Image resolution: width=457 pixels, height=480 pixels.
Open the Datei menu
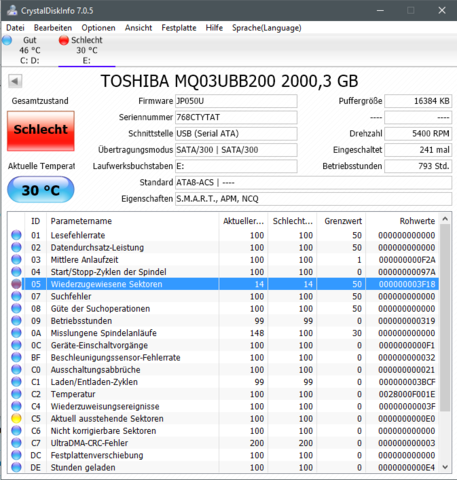[x=15, y=28]
